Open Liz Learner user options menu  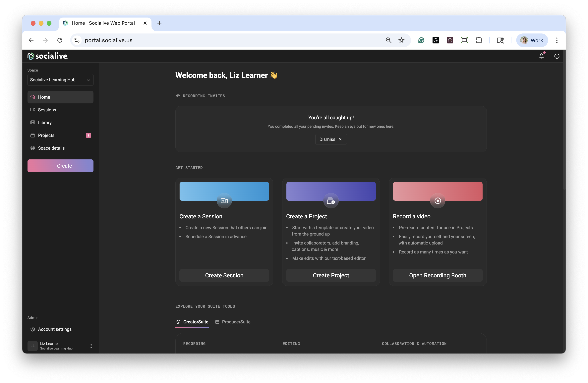91,346
